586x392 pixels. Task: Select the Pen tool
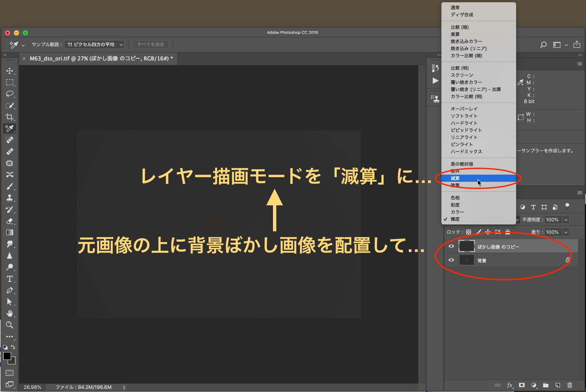tap(10, 290)
